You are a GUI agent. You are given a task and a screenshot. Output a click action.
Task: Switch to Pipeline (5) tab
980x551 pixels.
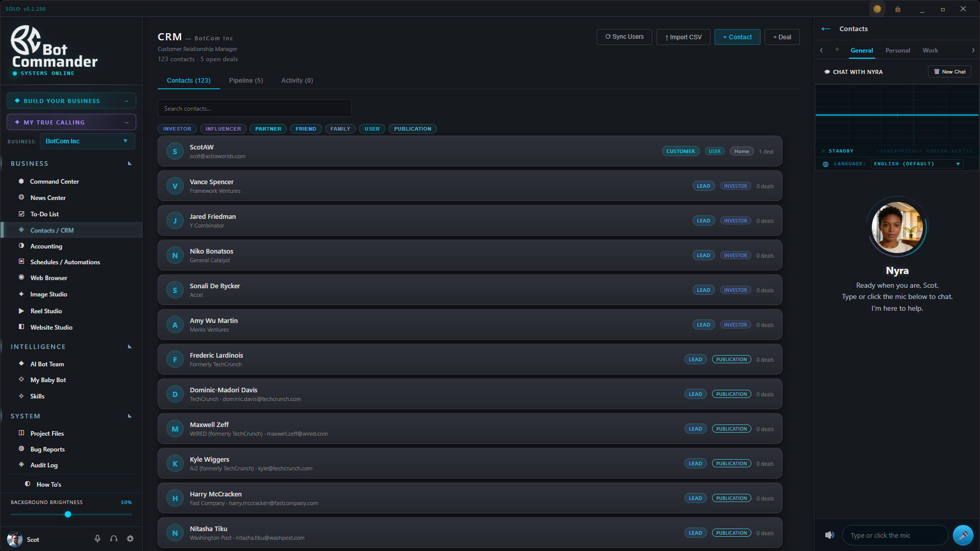click(246, 81)
